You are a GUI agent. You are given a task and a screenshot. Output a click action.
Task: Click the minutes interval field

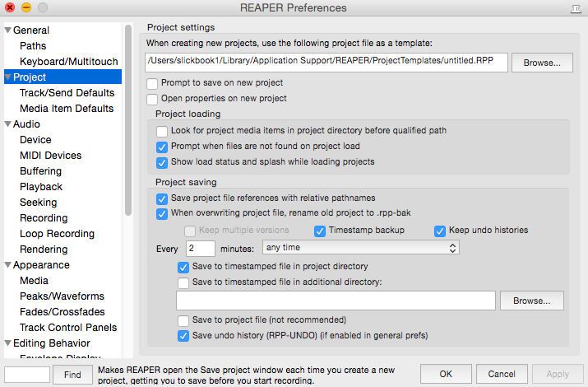click(x=201, y=248)
